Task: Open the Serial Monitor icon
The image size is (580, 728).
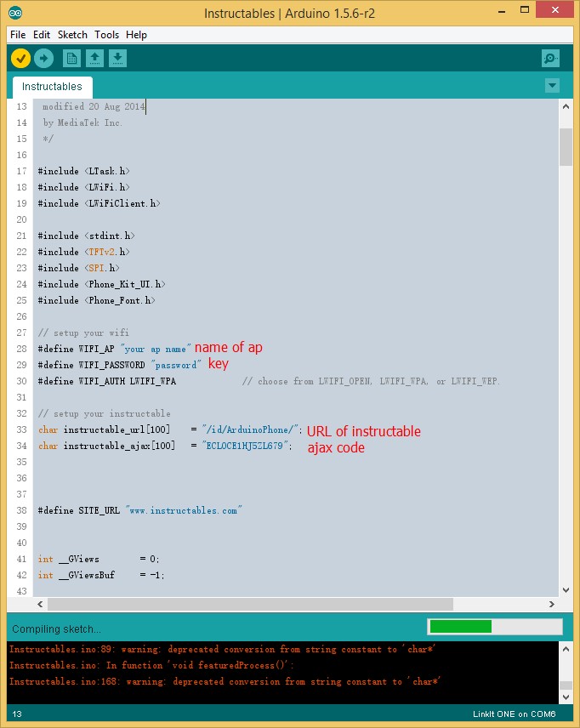Action: tap(551, 59)
